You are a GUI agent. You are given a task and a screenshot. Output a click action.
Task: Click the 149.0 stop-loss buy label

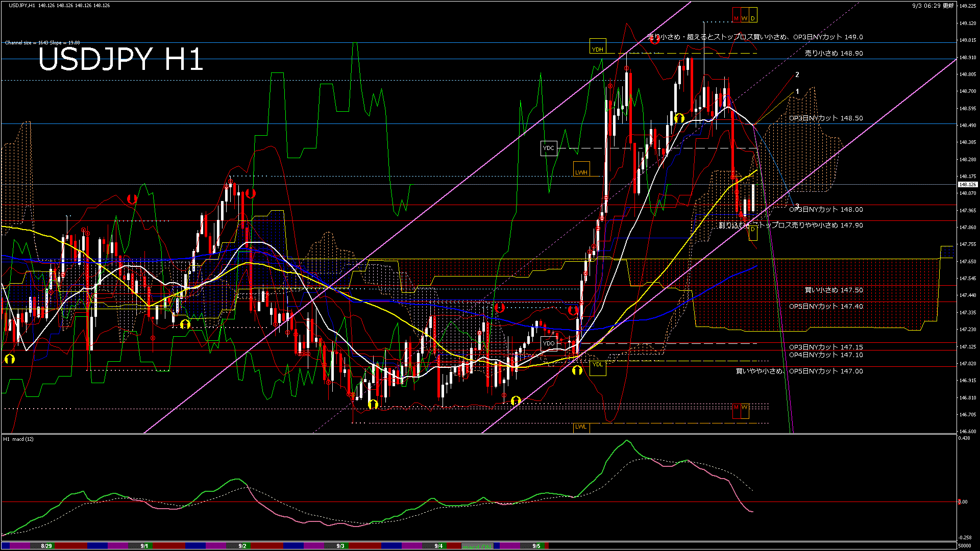coord(755,37)
